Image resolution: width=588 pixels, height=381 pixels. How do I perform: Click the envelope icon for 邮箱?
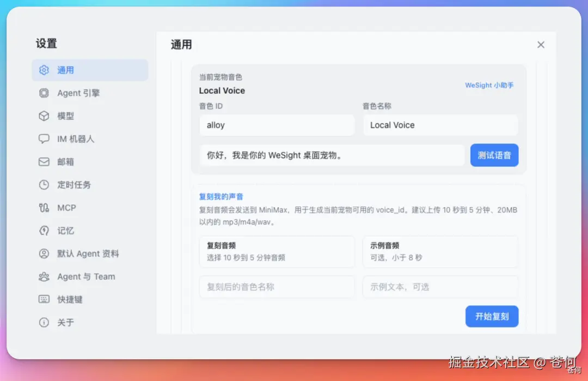(x=44, y=162)
